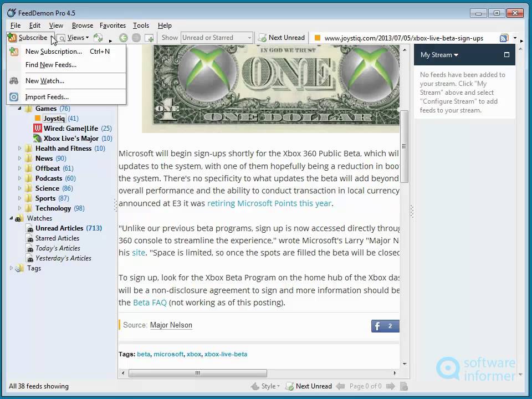
Task: Open the File menu
Action: (16, 25)
